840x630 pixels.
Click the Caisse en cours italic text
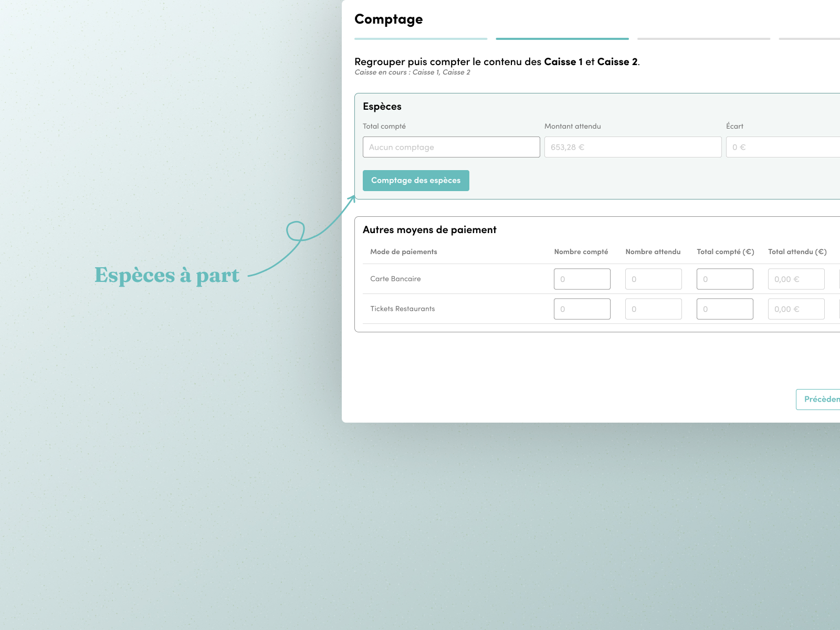click(x=412, y=72)
